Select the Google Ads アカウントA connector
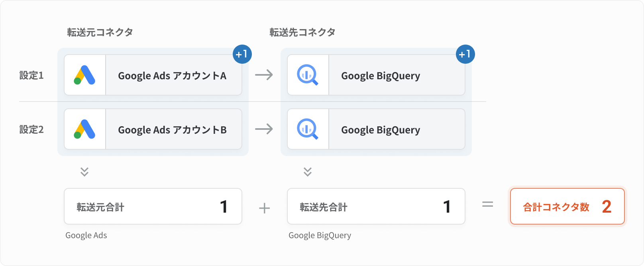The height and width of the screenshot is (266, 644). 153,75
